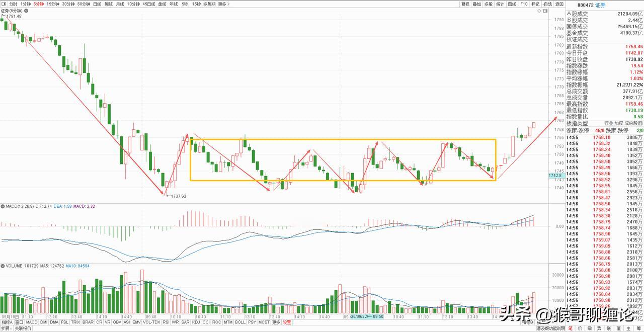Select the WR indicator
This screenshot has width=644, height=332.
point(175,322)
